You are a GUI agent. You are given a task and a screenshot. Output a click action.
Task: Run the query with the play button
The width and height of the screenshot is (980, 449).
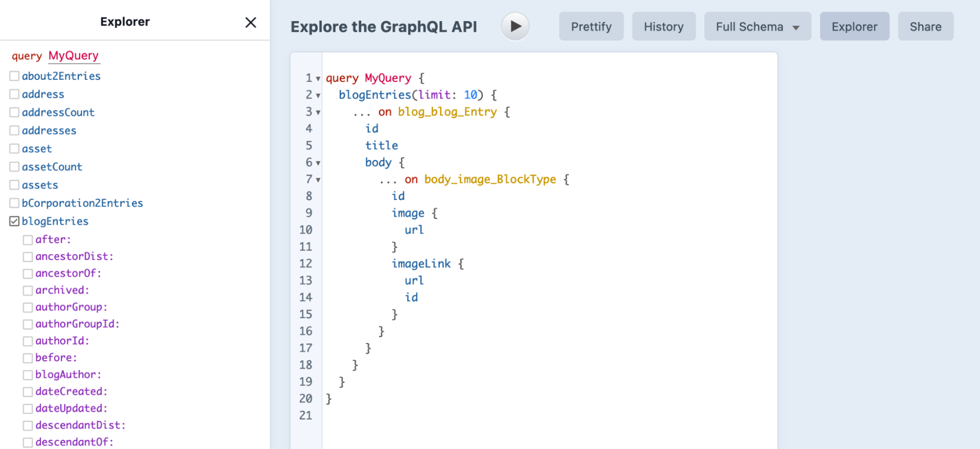[x=515, y=26]
